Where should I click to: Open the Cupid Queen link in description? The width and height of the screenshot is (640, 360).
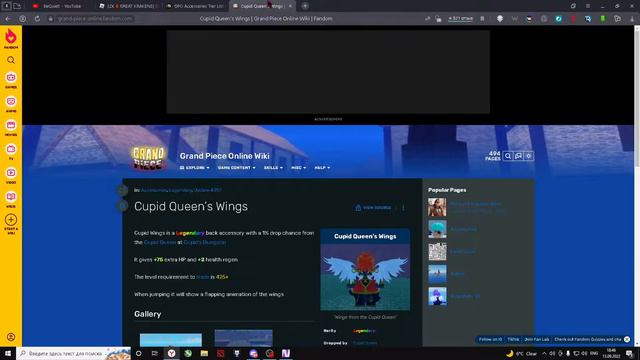pyautogui.click(x=160, y=242)
